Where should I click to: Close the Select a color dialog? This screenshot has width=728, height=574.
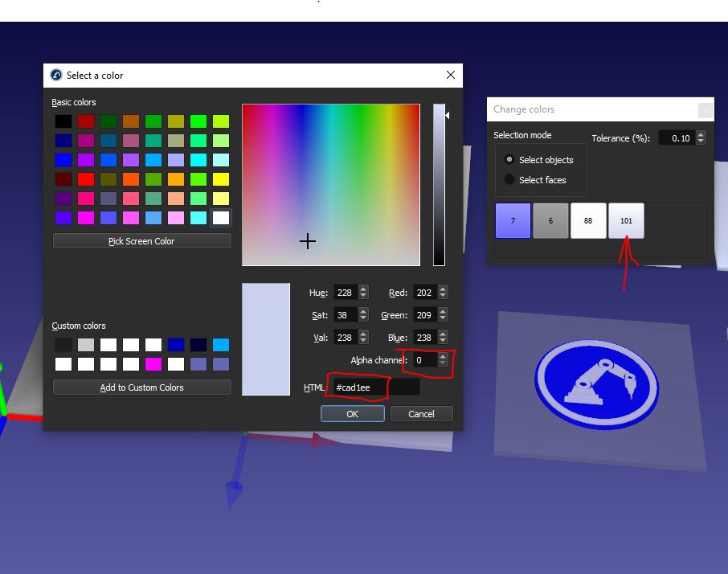[450, 76]
